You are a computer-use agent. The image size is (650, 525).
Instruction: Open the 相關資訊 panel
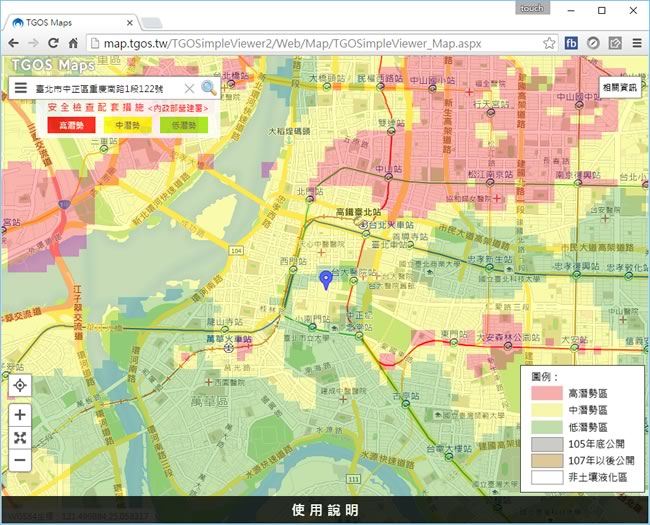tap(619, 88)
